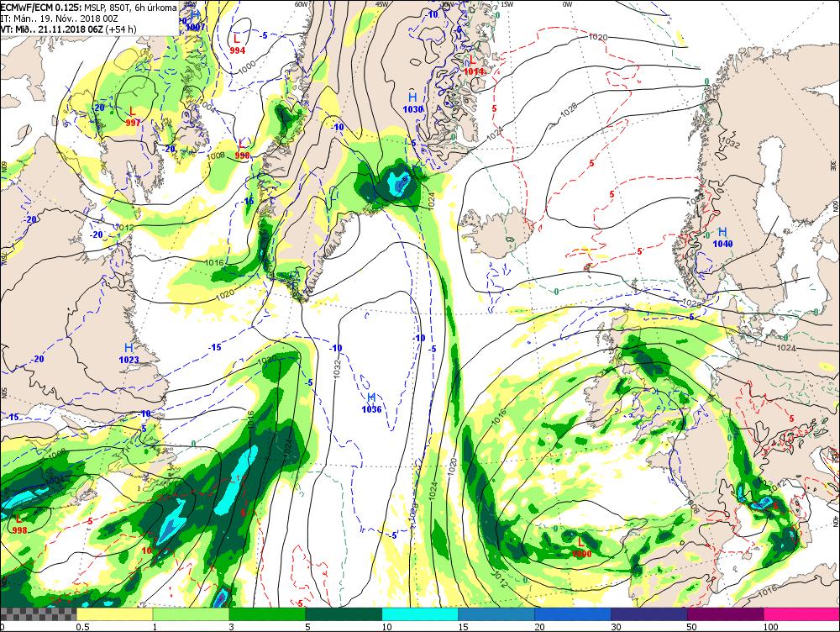Click the high pressure label "1040" over Scandinavia
Screen dimensions: 840x632
click(x=722, y=244)
